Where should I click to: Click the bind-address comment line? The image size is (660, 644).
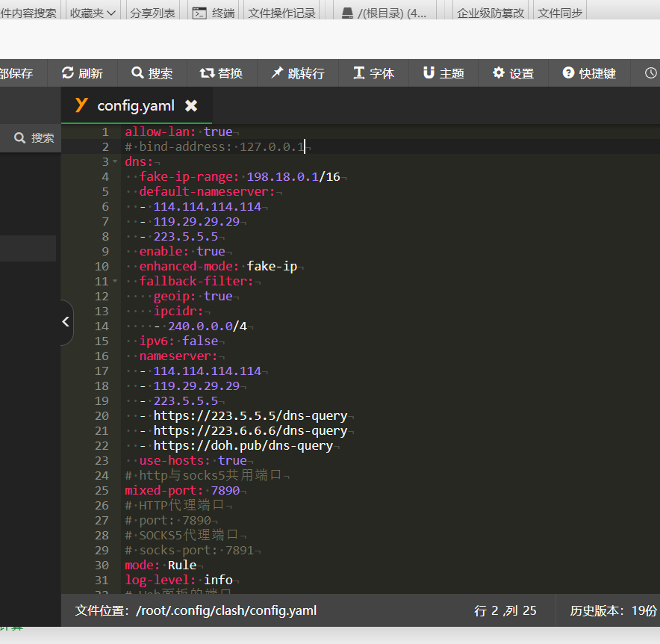[x=215, y=146]
